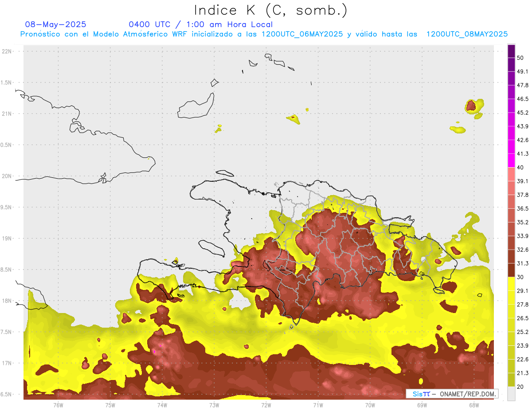Pick the dark brown swatch between 30 and 31.3
Screen dimensions: 532x411
[x=511, y=270]
